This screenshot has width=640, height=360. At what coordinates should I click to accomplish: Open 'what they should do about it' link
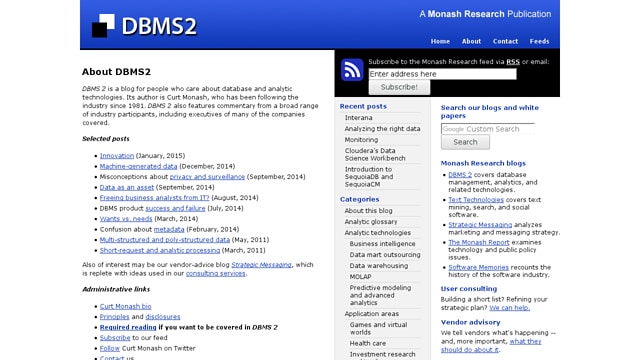coord(491,345)
